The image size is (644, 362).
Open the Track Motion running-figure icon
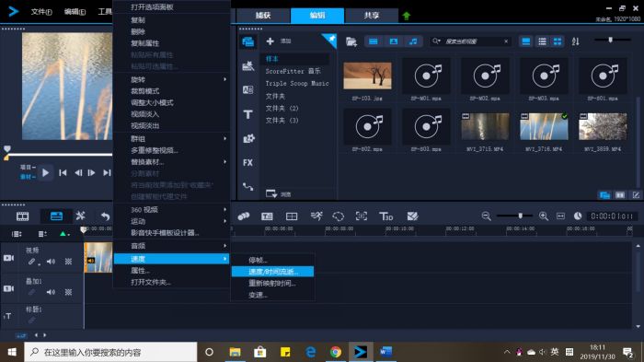point(316,216)
